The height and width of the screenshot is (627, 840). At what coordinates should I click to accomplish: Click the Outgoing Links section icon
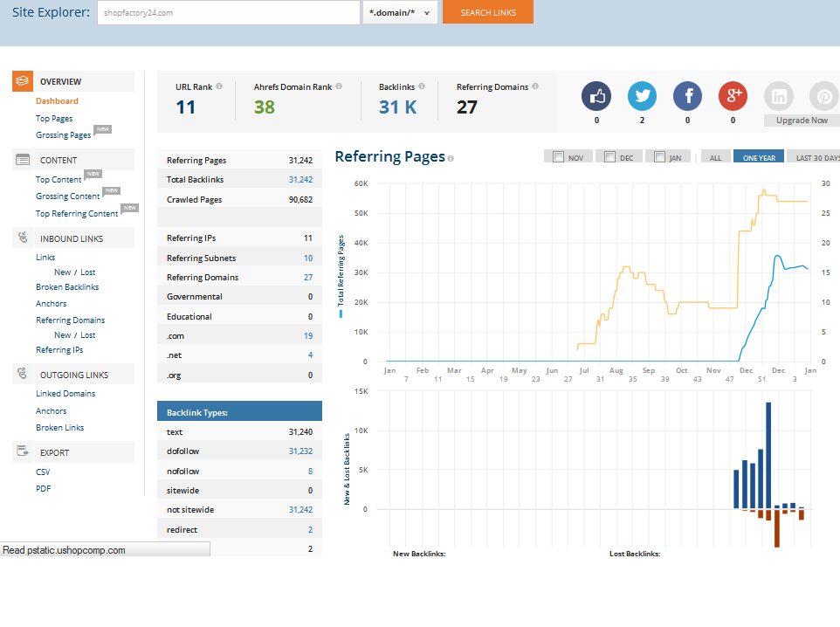click(23, 374)
